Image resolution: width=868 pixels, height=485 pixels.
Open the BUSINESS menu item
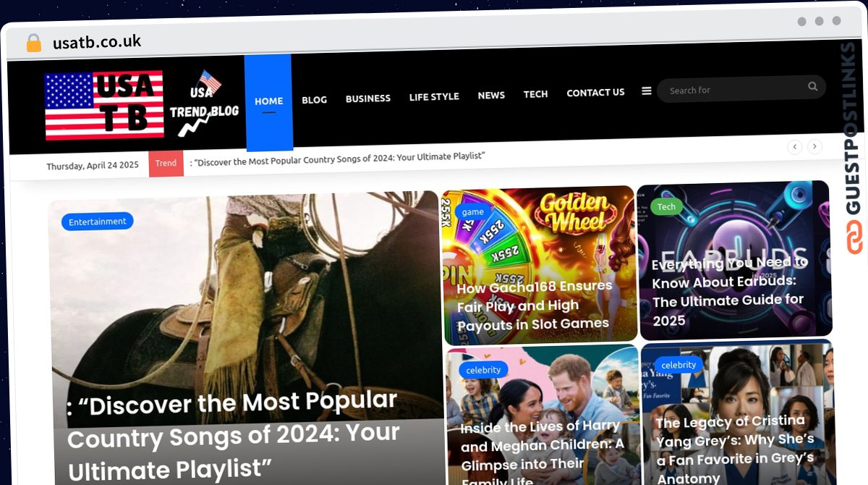367,98
